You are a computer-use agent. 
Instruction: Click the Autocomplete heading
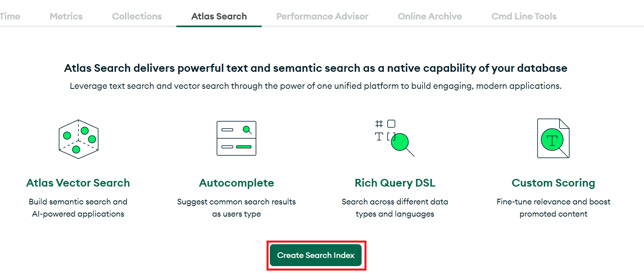point(236,183)
